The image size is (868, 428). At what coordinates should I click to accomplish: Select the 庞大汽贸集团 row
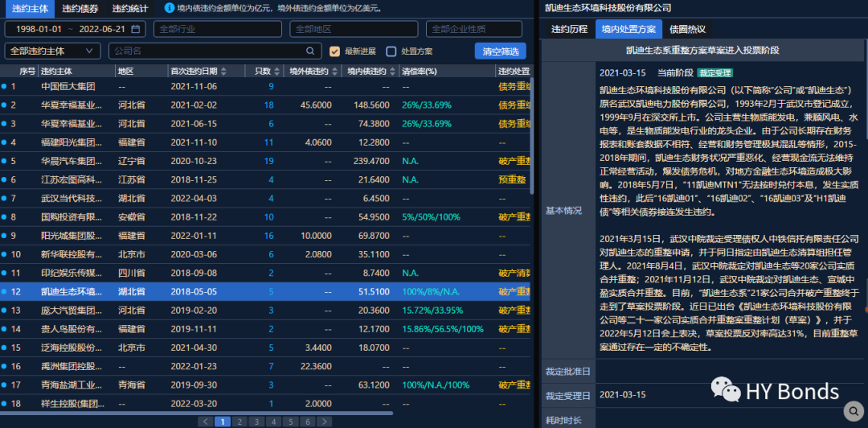pos(266,311)
